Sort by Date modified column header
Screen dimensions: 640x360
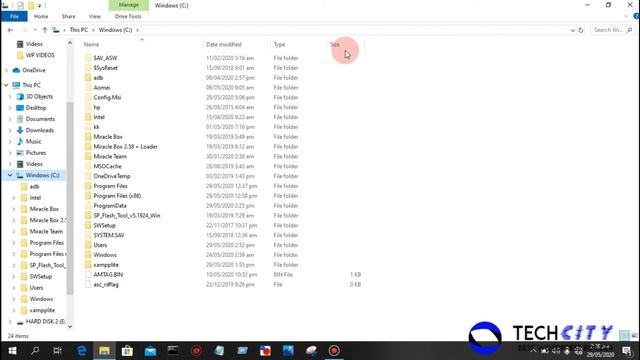(224, 44)
